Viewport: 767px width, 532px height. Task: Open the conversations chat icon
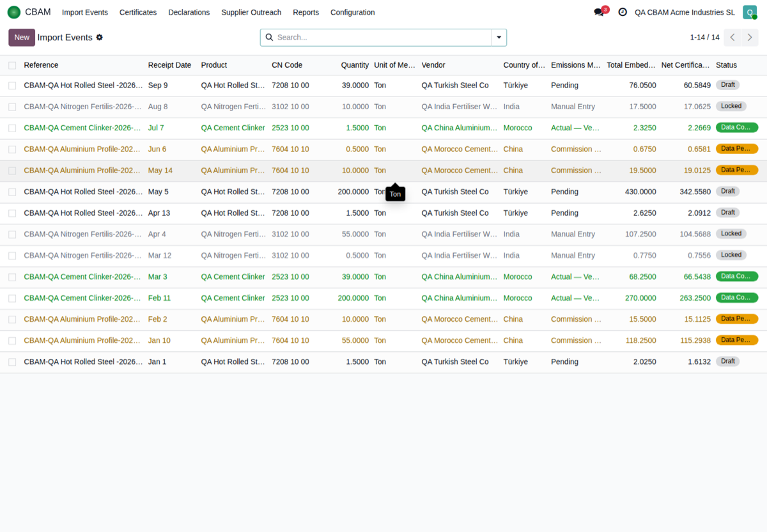pos(599,12)
